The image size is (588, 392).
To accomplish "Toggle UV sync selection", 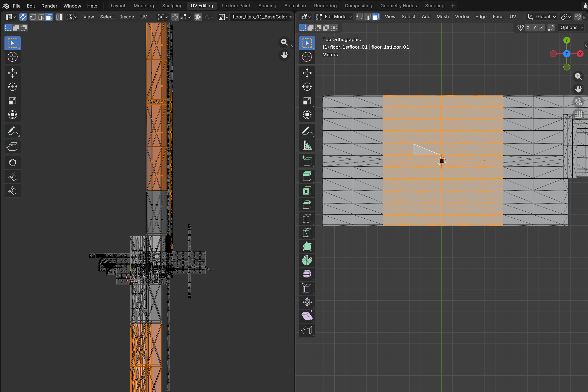I will pyautogui.click(x=23, y=17).
